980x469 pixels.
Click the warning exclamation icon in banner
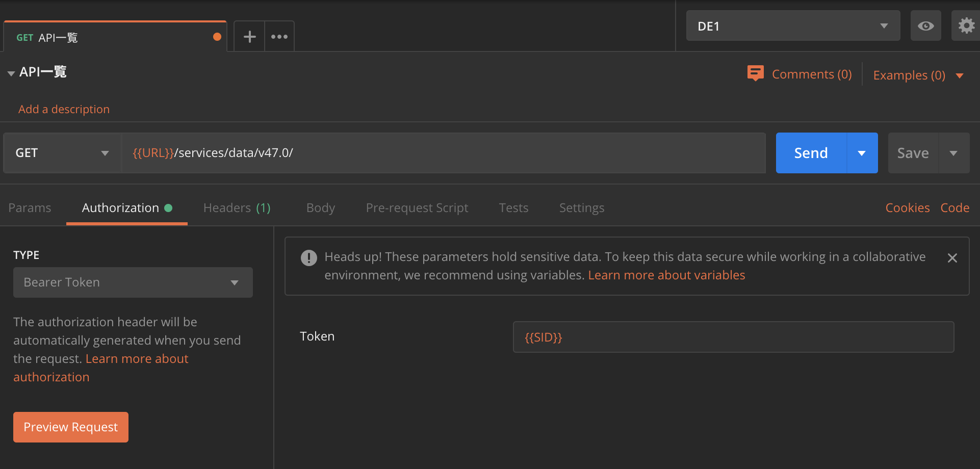tap(309, 258)
